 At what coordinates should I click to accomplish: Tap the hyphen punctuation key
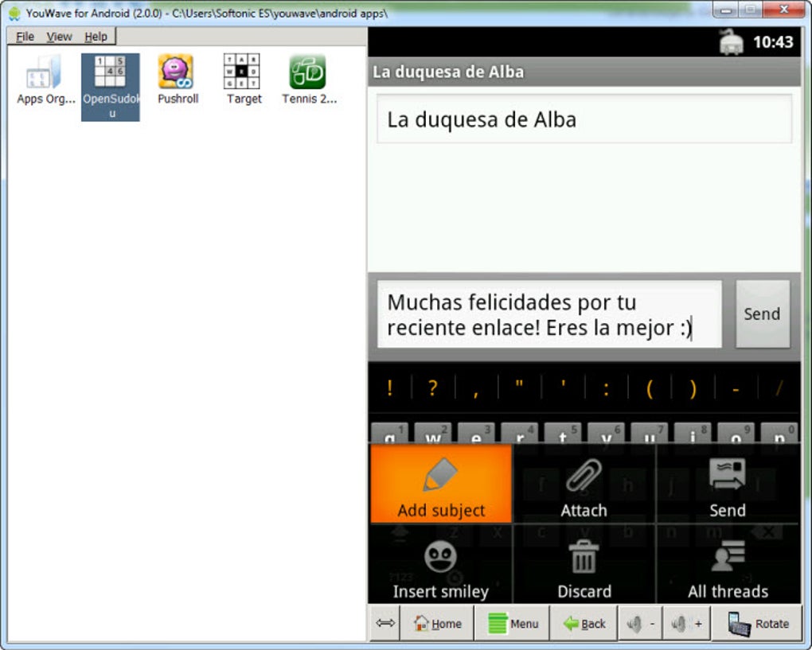click(x=736, y=387)
